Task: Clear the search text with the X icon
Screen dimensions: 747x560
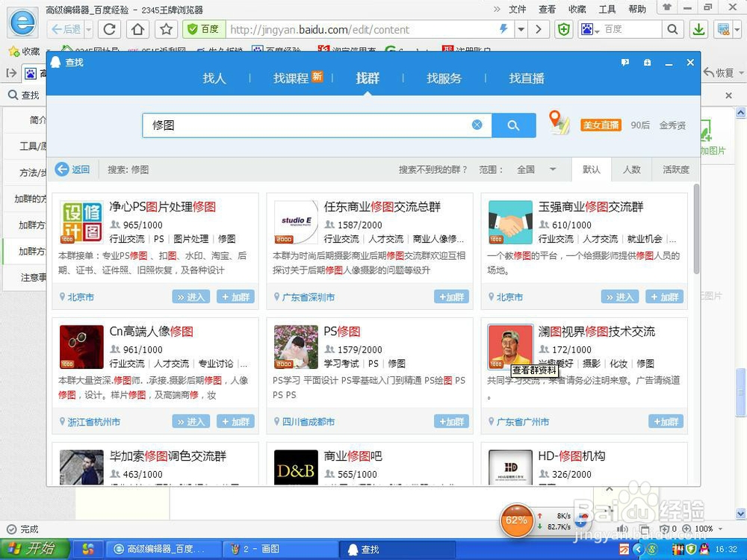Action: 477,125
